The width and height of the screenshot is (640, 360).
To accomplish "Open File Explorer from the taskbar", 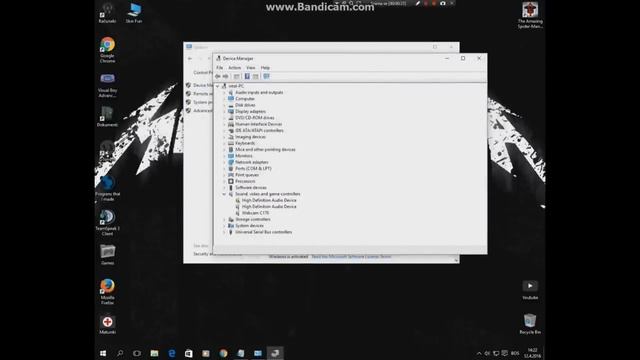I will click(154, 353).
